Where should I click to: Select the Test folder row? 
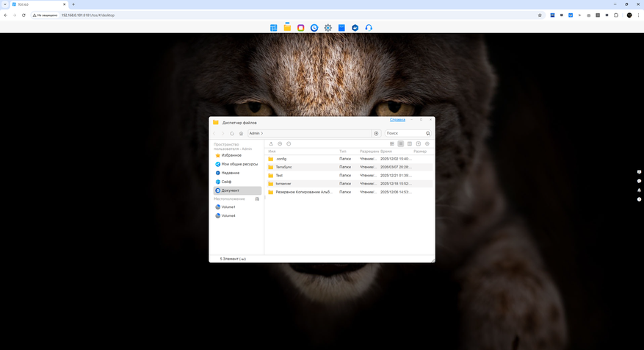click(x=350, y=175)
